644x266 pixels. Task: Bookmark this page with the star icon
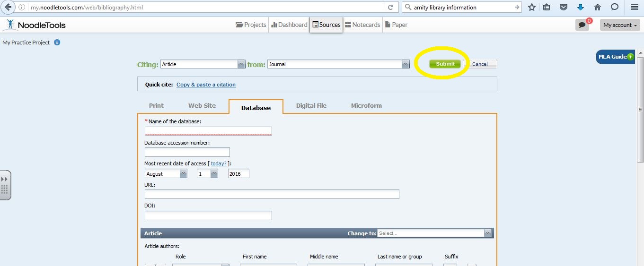(x=532, y=7)
